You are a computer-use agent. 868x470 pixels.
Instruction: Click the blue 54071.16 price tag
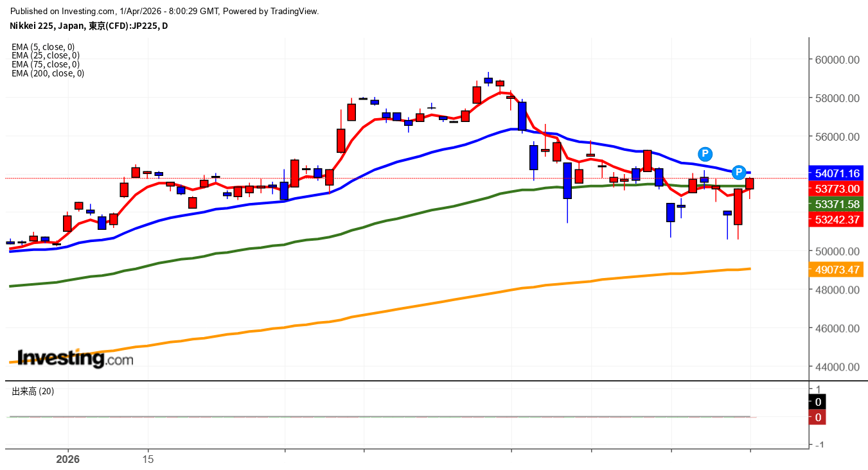point(837,173)
